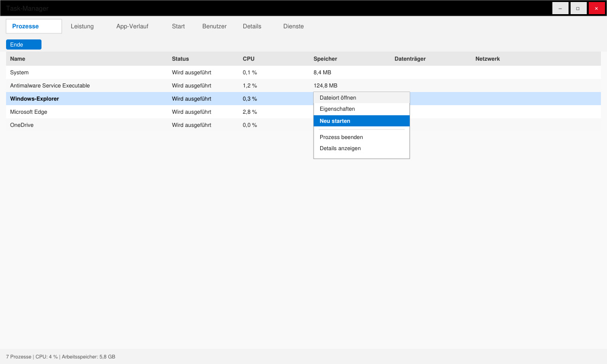
Task: Maximize the Task-Manager window
Action: 578,8
